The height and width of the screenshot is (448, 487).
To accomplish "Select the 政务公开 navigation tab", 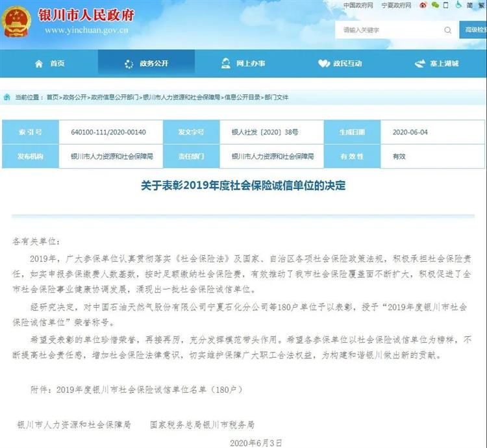I will click(146, 64).
